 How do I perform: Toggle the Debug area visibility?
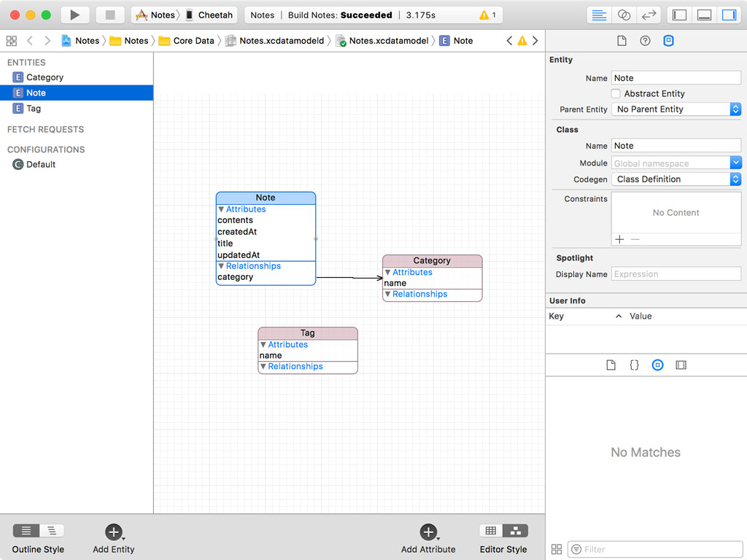coord(705,15)
